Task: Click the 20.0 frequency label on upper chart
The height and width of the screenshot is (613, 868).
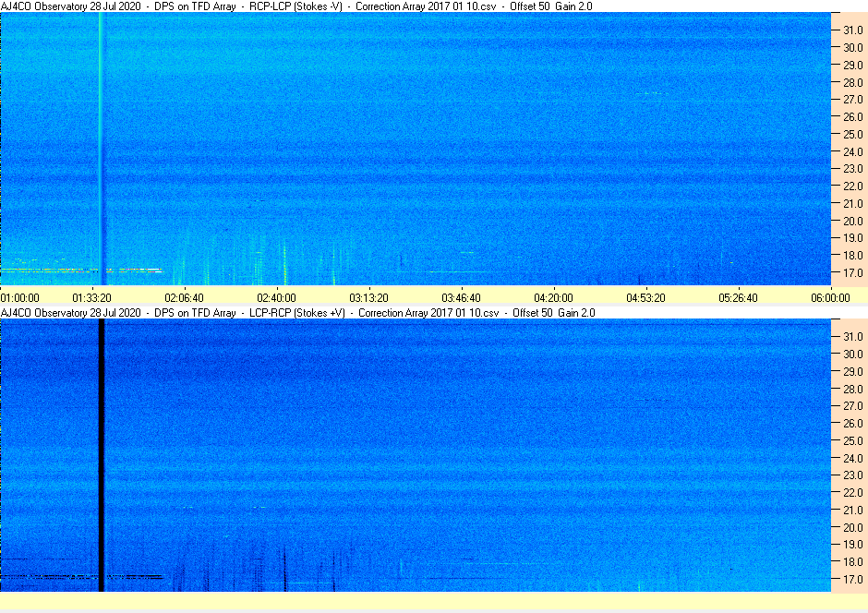Action: coord(853,221)
